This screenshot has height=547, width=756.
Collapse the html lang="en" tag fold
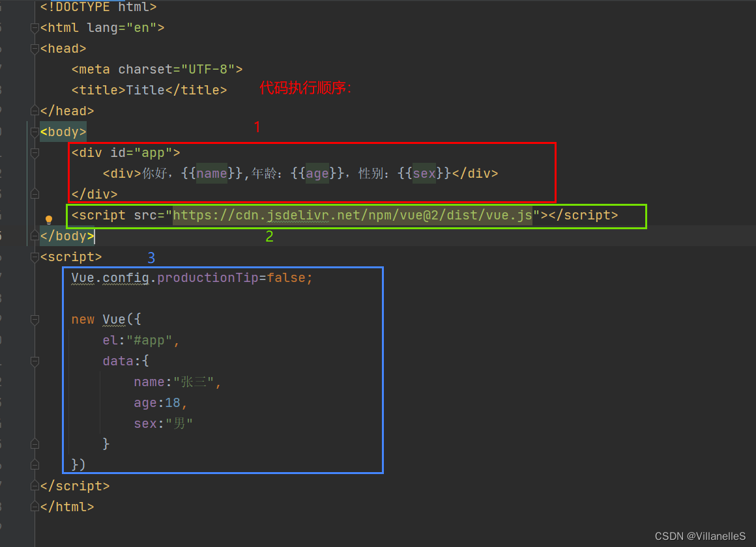tap(35, 28)
